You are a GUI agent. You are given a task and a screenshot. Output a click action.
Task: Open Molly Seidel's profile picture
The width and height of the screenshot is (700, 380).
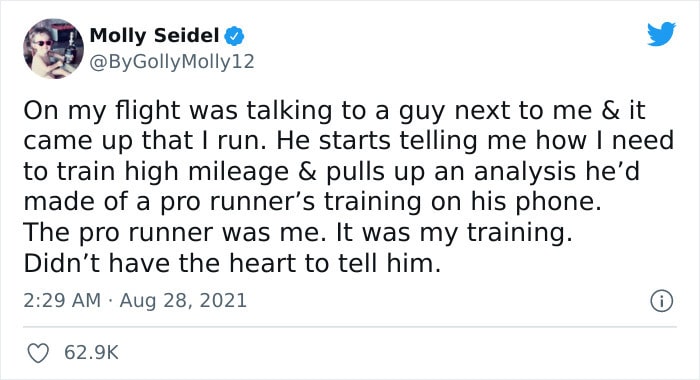(x=53, y=48)
